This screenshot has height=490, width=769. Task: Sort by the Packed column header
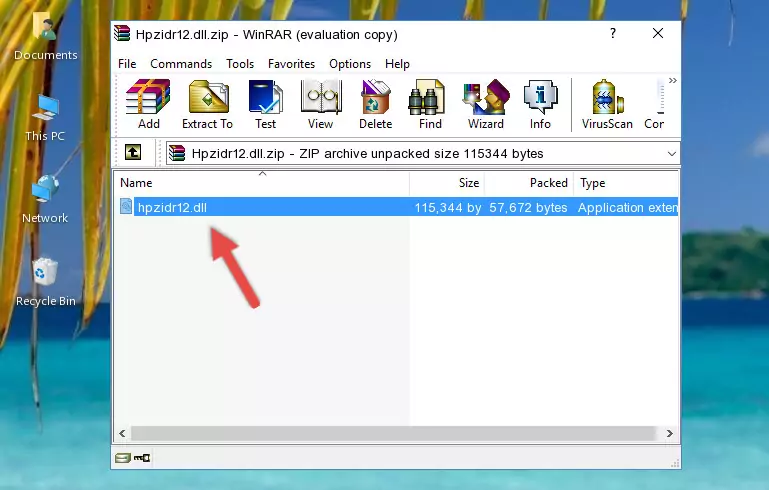(529, 183)
